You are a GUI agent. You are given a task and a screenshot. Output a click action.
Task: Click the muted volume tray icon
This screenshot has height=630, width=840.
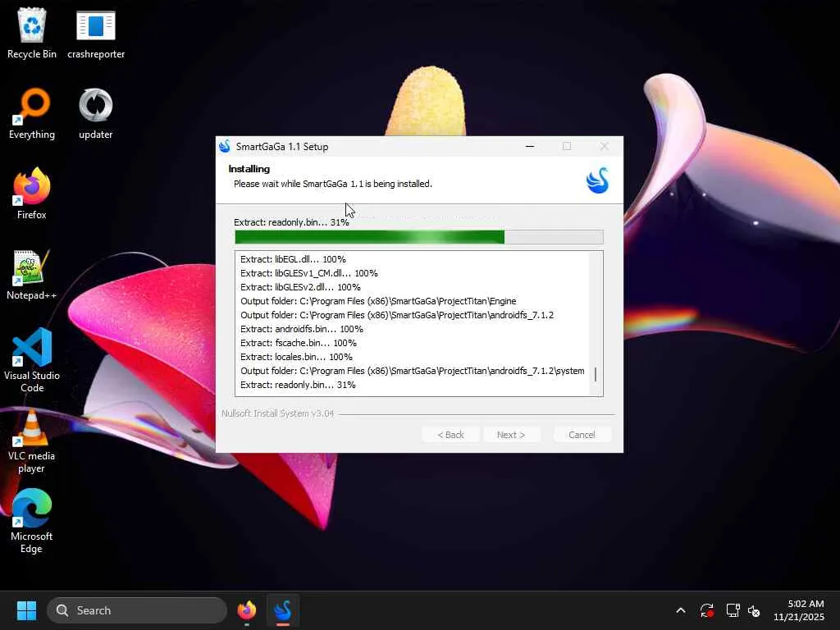click(x=755, y=610)
